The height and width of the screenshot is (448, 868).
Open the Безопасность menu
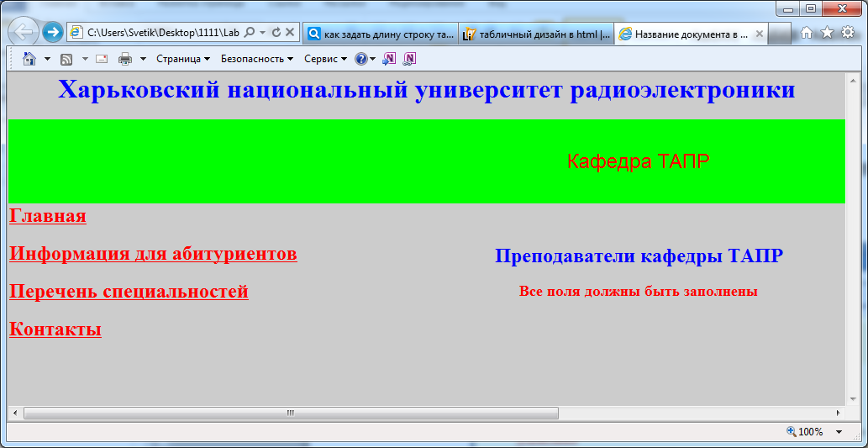[x=257, y=59]
